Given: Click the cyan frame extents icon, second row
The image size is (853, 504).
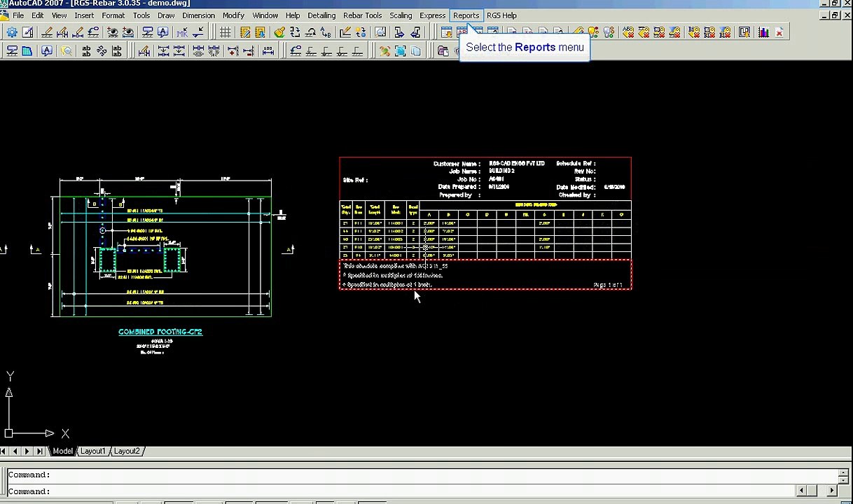Looking at the screenshot, I should [400, 50].
